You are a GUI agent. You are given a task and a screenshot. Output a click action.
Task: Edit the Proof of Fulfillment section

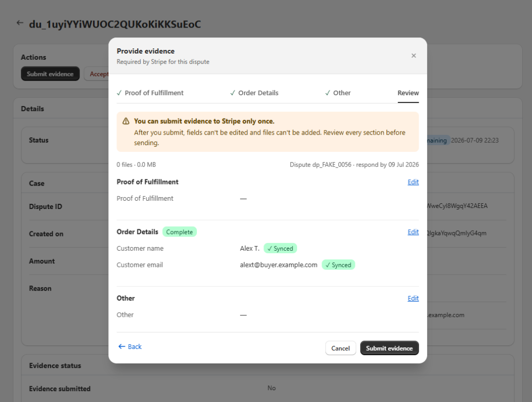point(413,182)
